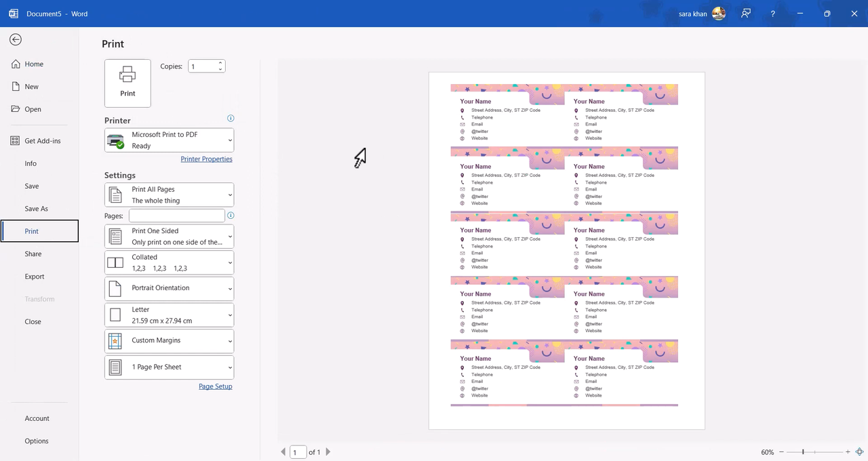Open the Portrait Orientation dropdown

pos(169,288)
